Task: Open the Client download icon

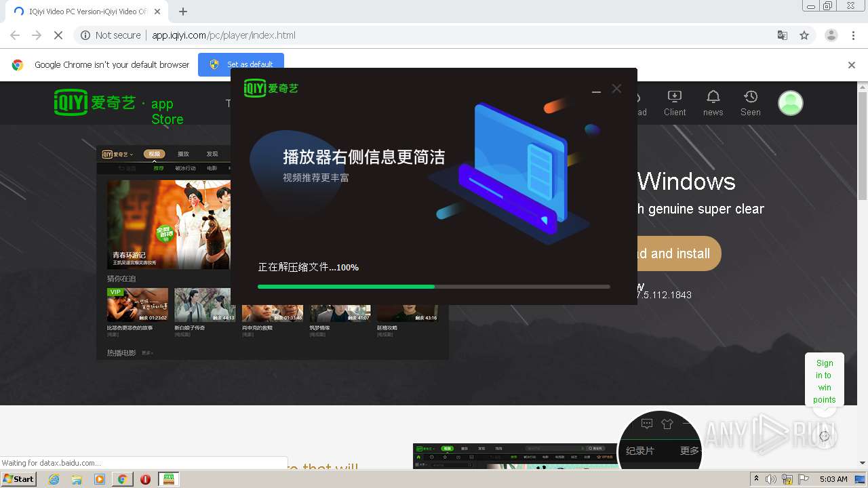Action: 675,103
